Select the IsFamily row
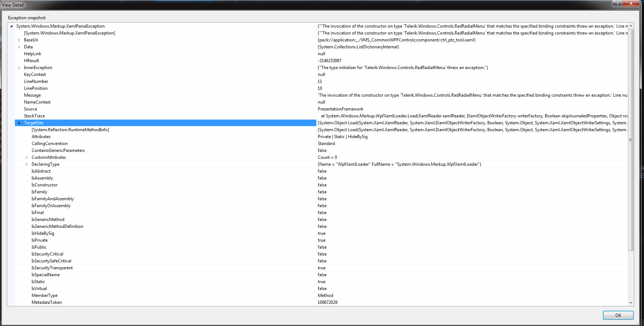 (321, 192)
